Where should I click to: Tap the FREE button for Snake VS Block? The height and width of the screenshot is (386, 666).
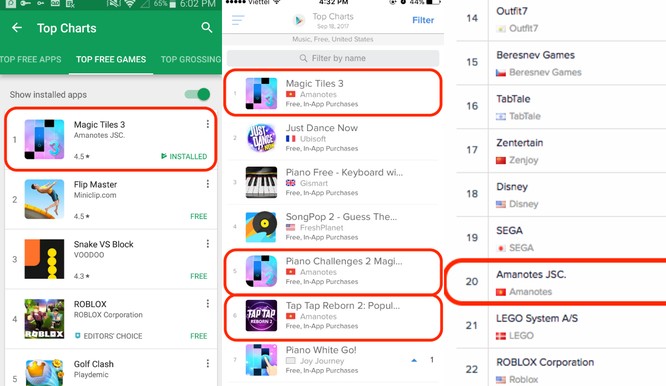199,276
